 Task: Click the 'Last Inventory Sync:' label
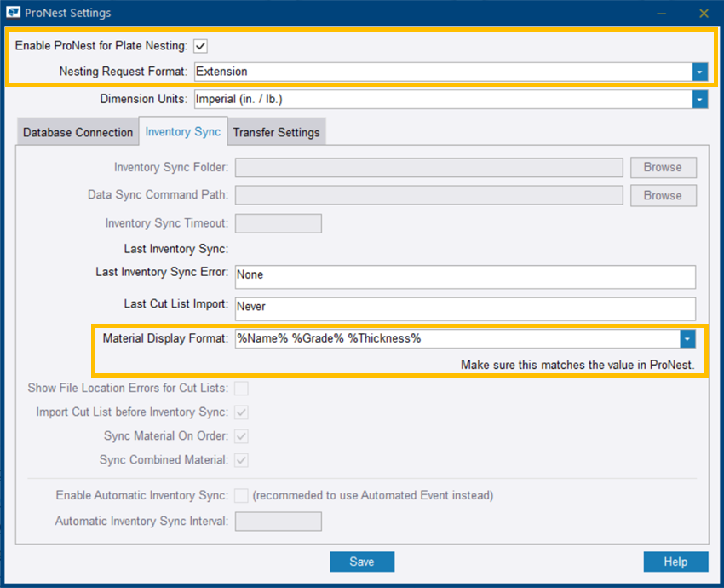(x=176, y=249)
